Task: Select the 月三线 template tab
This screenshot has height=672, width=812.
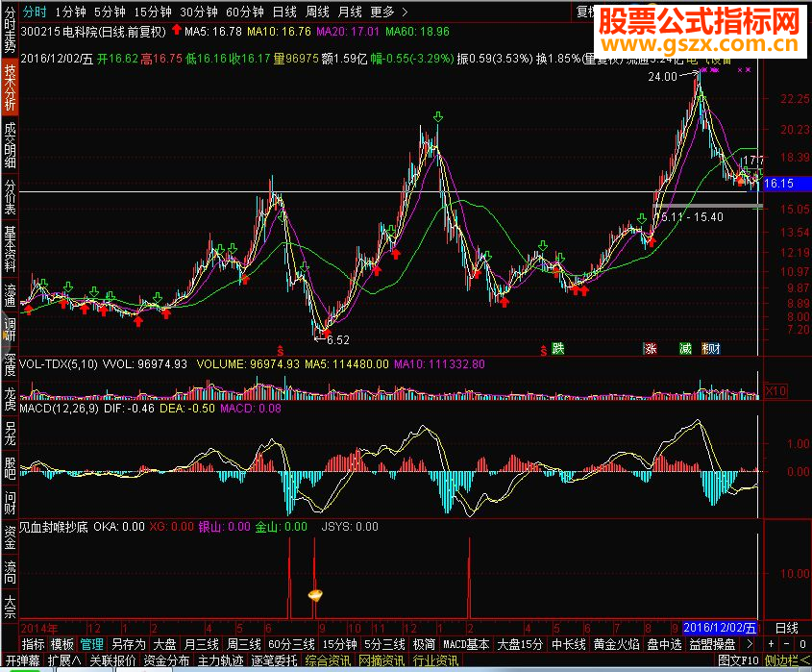Action: pyautogui.click(x=202, y=644)
